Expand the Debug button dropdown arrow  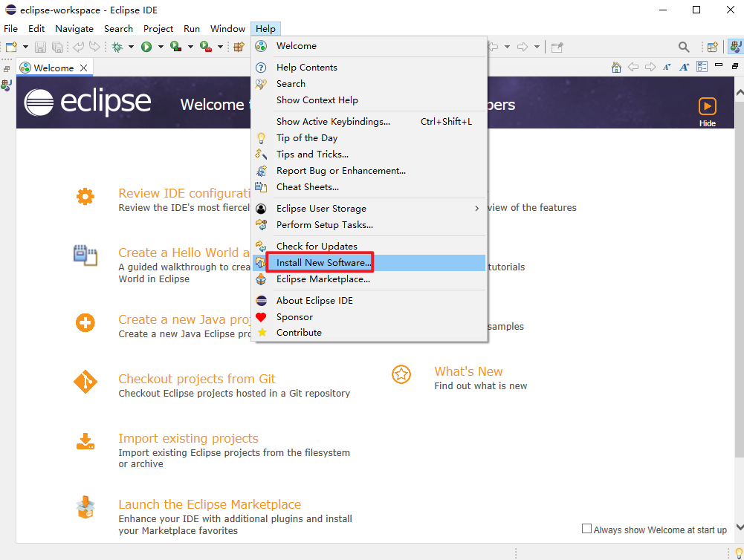(x=131, y=47)
